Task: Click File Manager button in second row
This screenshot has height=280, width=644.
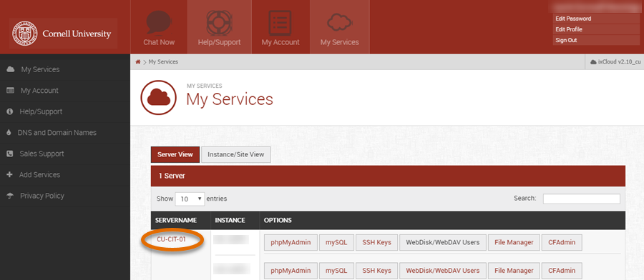Action: (514, 271)
